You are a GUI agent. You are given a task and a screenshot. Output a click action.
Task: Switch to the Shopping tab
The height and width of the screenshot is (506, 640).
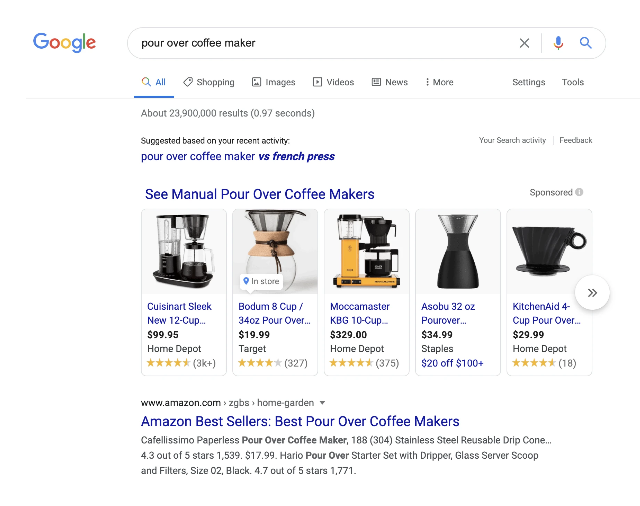pyautogui.click(x=209, y=82)
